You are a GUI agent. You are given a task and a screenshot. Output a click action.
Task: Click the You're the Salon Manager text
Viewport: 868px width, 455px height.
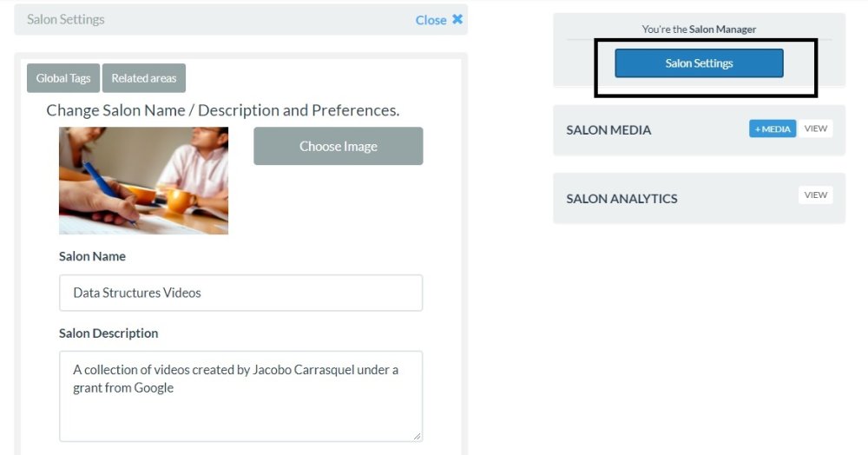699,30
